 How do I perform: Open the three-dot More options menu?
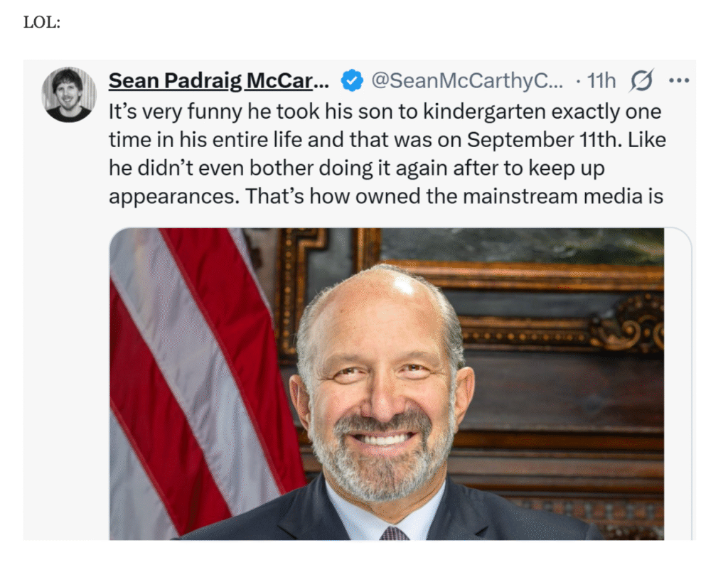pos(679,81)
